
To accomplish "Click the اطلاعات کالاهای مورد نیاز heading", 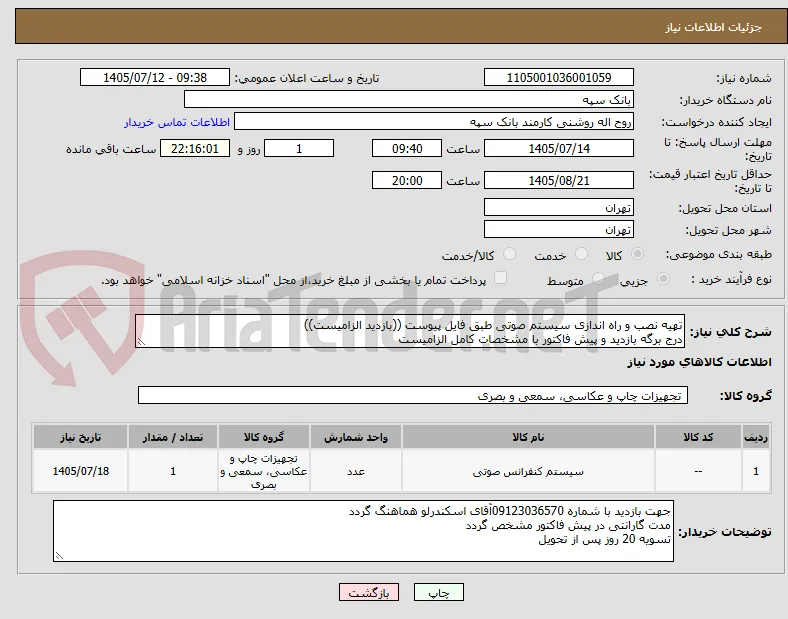I will [x=699, y=362].
